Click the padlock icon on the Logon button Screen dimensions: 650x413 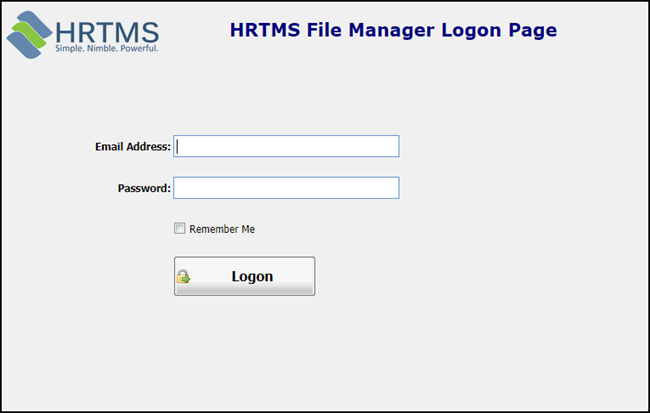[x=183, y=277]
